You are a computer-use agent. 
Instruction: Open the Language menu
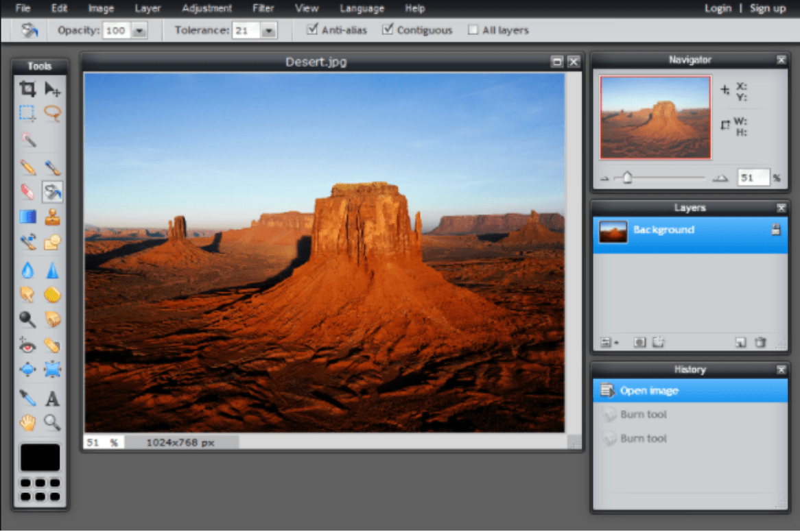point(362,8)
